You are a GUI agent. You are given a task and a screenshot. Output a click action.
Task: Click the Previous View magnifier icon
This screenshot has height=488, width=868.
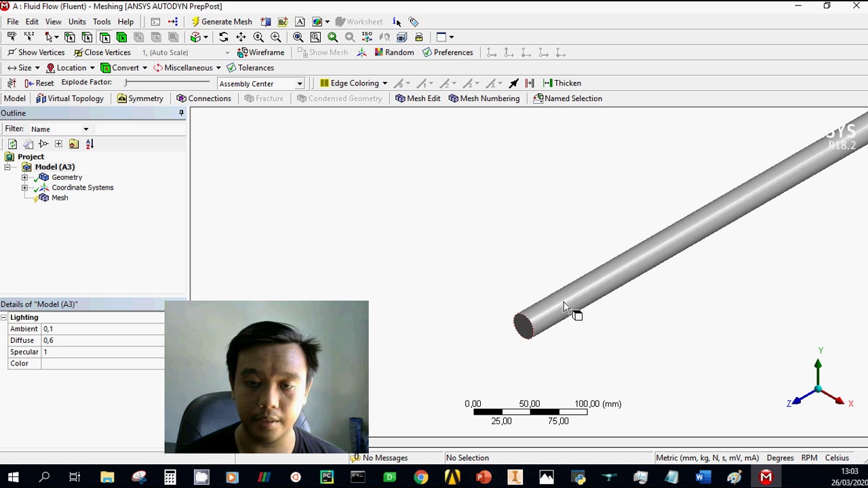click(332, 37)
